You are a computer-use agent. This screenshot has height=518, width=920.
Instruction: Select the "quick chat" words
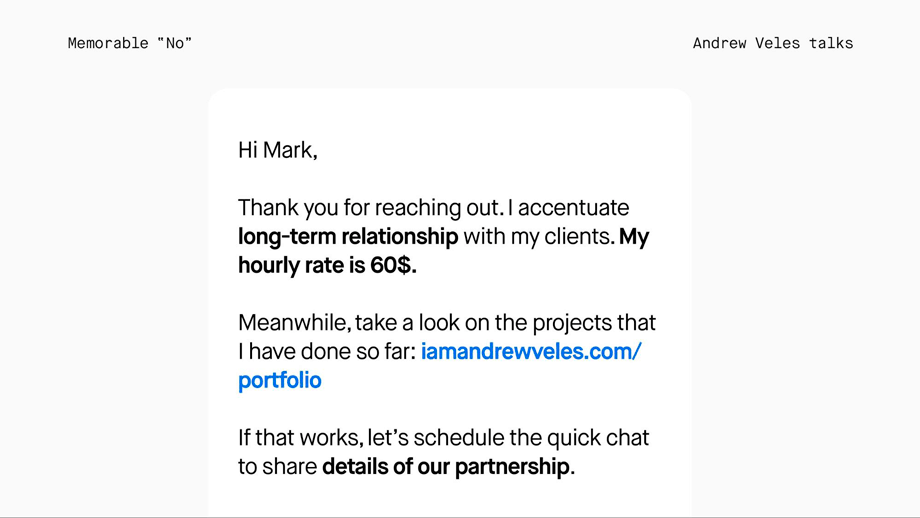tap(598, 438)
